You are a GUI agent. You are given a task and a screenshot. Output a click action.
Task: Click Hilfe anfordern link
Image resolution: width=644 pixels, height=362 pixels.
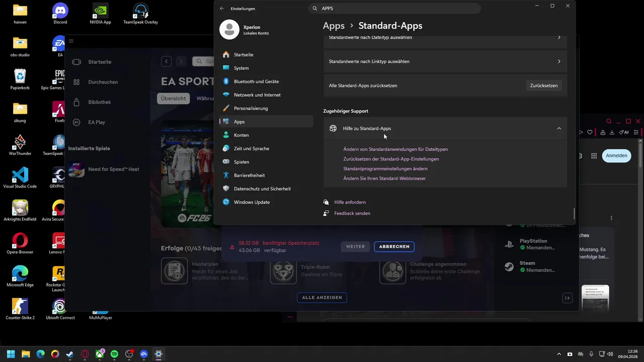350,202
